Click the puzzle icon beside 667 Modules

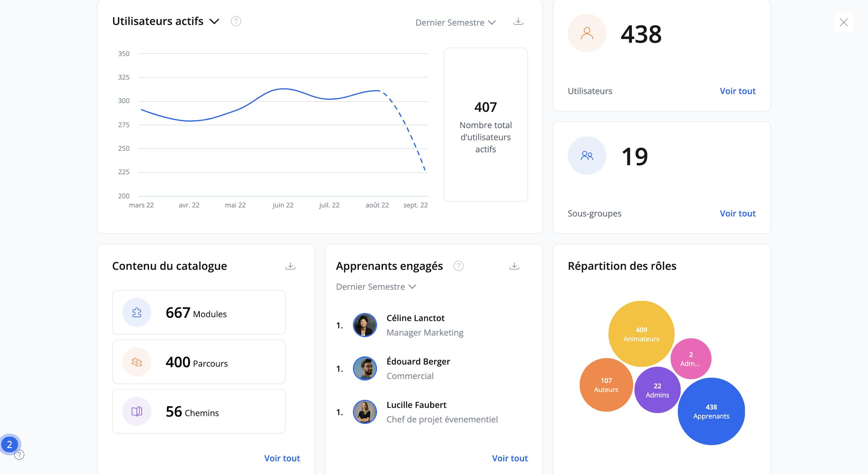[x=136, y=313]
